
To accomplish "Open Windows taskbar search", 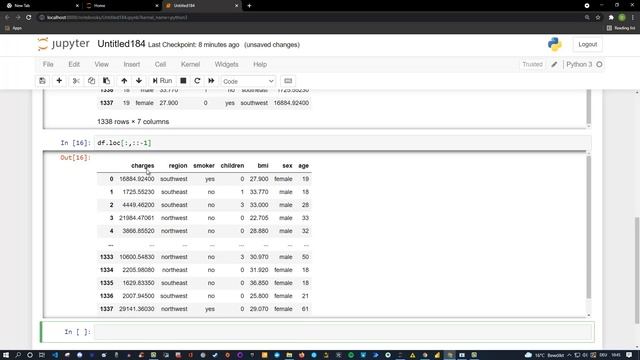I will click(x=18, y=355).
